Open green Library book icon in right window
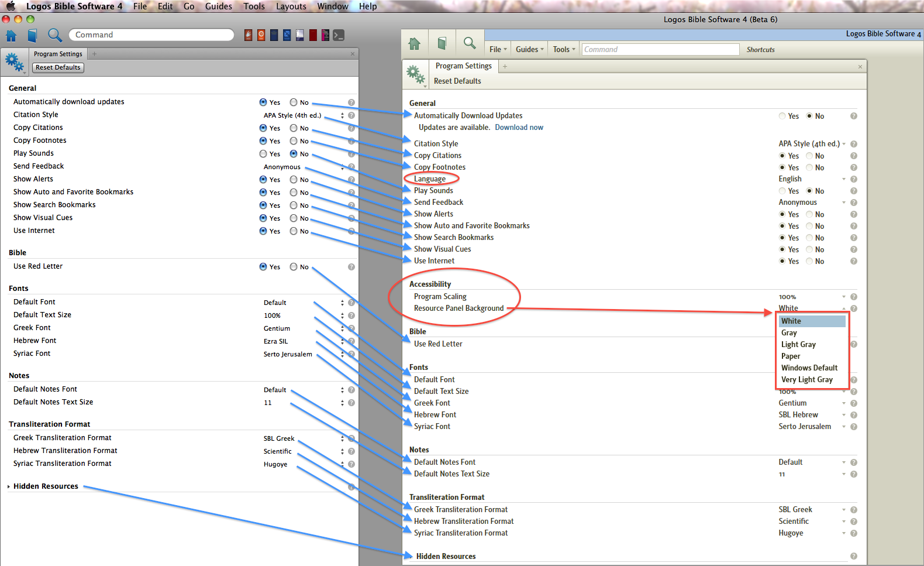 click(442, 43)
